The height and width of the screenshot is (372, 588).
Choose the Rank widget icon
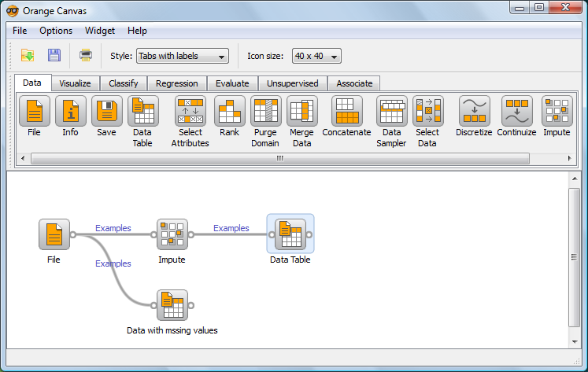[x=230, y=111]
